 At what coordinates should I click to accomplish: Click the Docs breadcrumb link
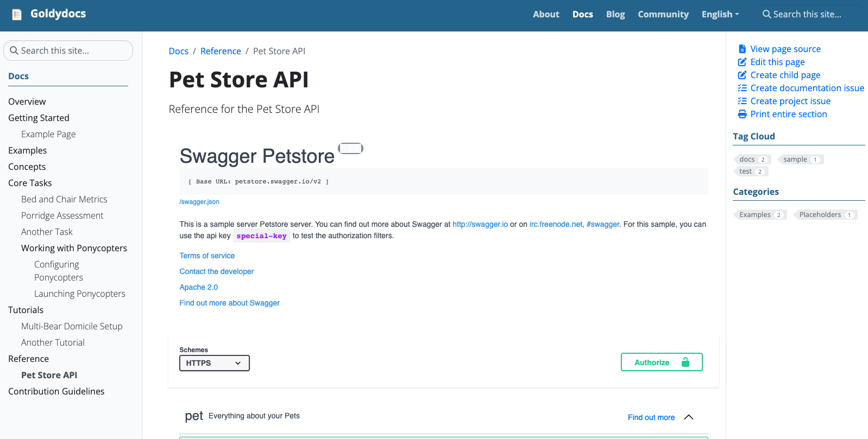point(179,51)
